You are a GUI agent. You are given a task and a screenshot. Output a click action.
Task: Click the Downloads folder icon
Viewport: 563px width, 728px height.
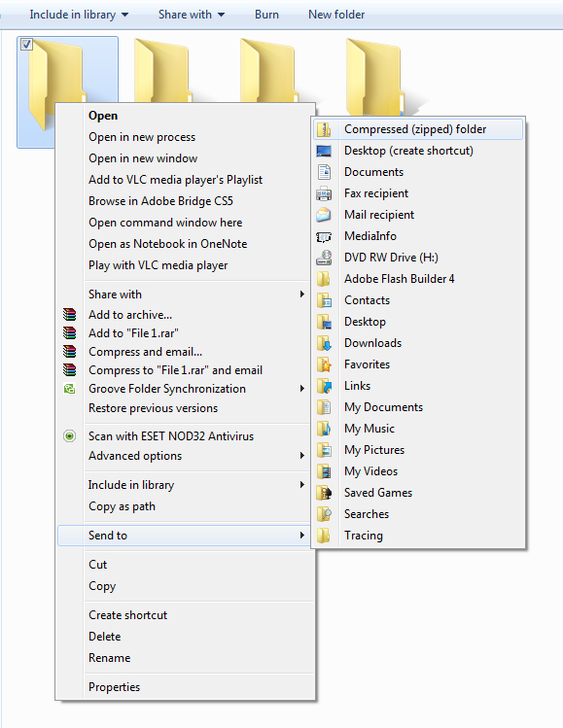324,343
